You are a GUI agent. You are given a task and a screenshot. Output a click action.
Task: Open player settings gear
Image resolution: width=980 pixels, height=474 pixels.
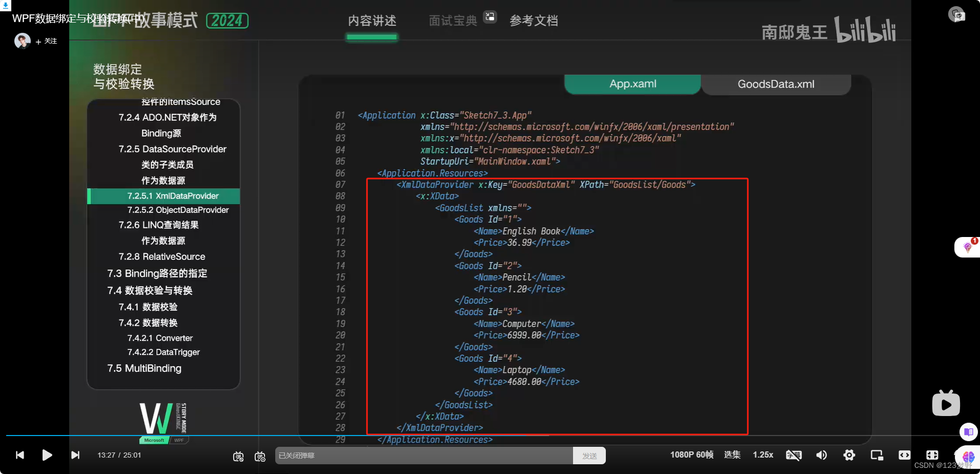[x=849, y=455]
